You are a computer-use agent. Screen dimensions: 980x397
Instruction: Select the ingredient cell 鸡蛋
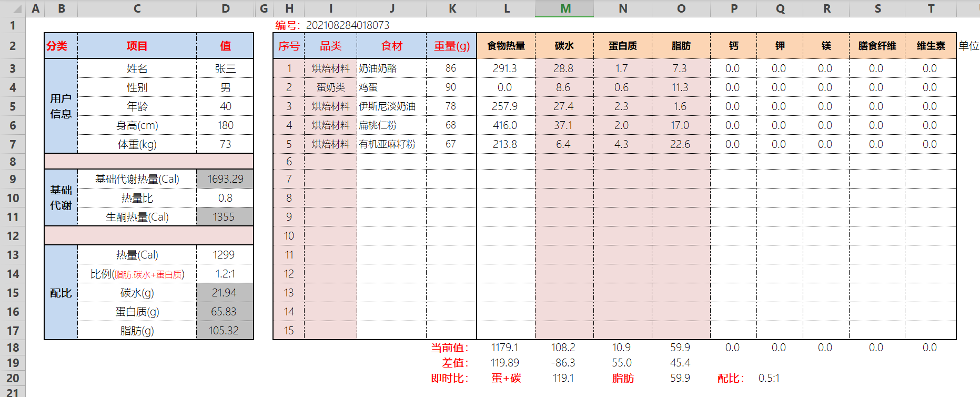pyautogui.click(x=391, y=87)
